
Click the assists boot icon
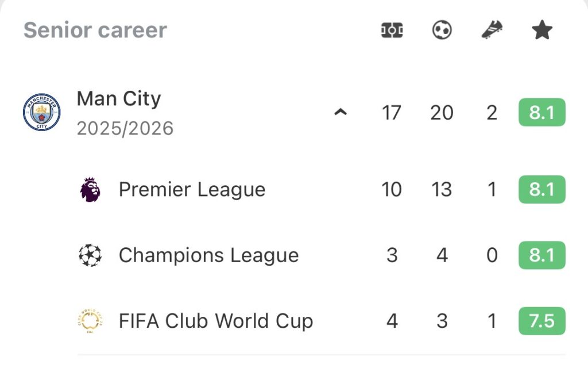[492, 30]
